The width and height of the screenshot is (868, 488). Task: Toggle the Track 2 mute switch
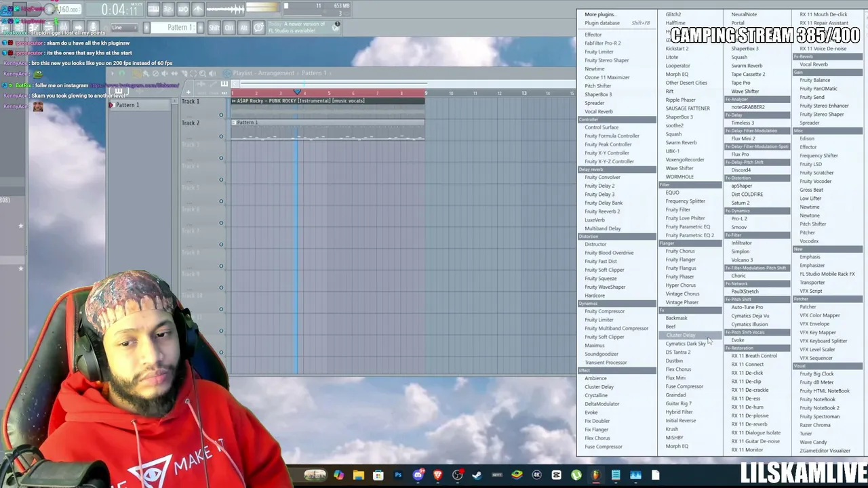[x=221, y=136]
